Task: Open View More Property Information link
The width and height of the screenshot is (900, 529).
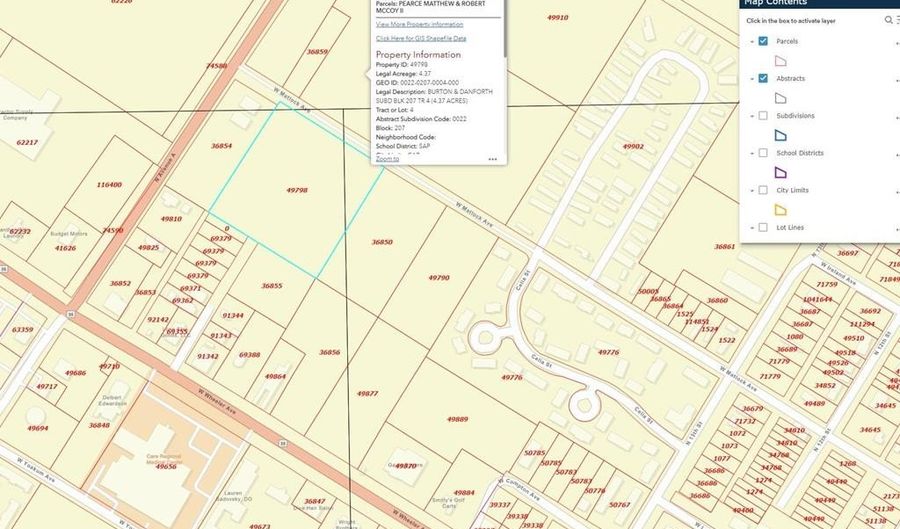Action: pos(419,24)
